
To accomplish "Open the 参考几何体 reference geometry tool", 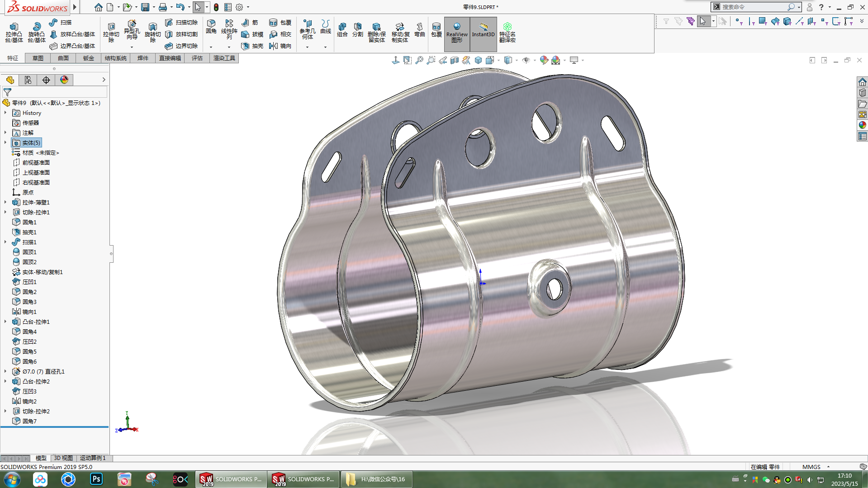I will [x=308, y=30].
